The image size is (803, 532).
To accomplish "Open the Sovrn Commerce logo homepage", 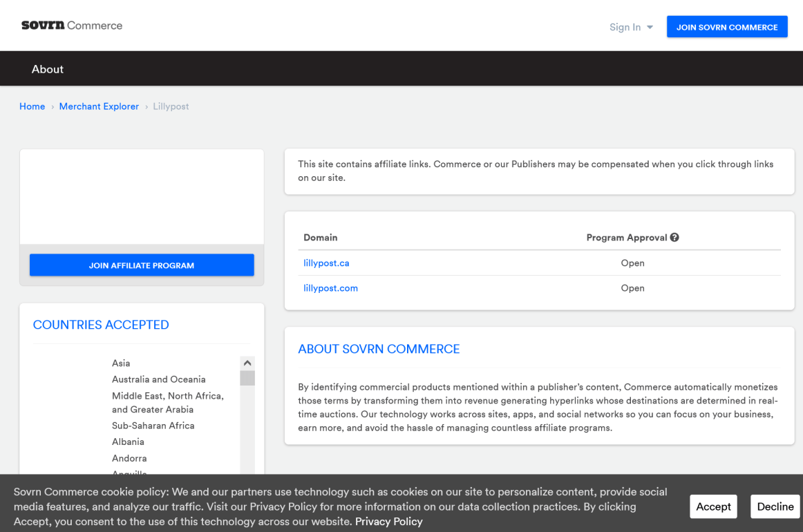I will click(72, 25).
